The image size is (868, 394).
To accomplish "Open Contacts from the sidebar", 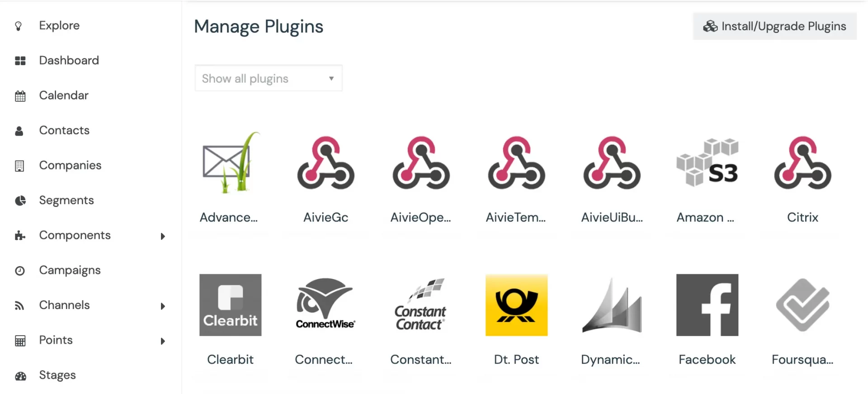I will pyautogui.click(x=64, y=131).
